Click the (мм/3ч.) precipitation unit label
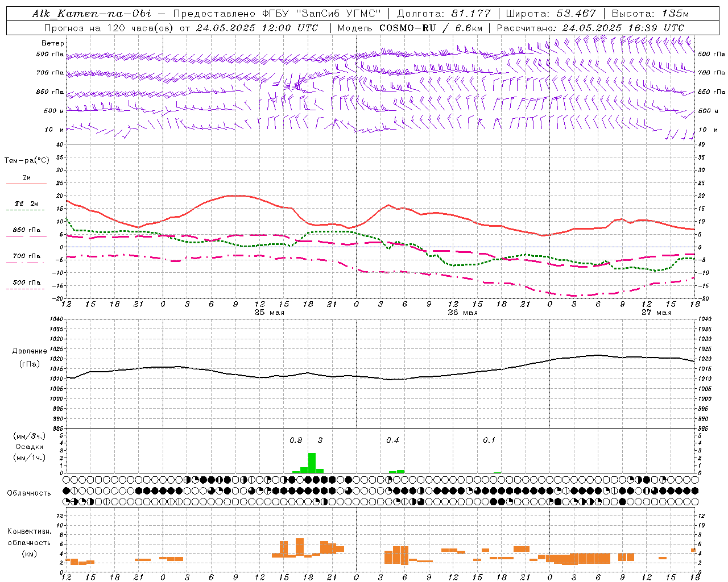The image size is (728, 582). pos(30,436)
